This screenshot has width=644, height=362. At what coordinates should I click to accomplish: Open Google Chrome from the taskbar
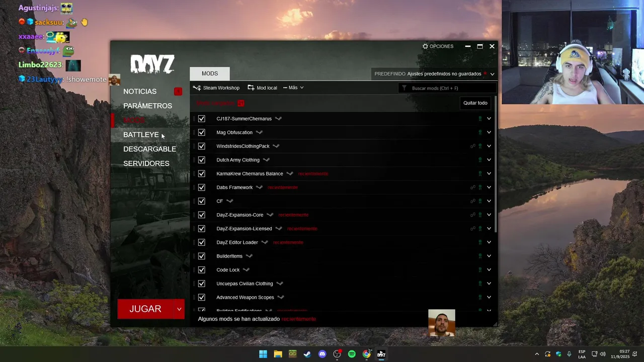tap(367, 354)
